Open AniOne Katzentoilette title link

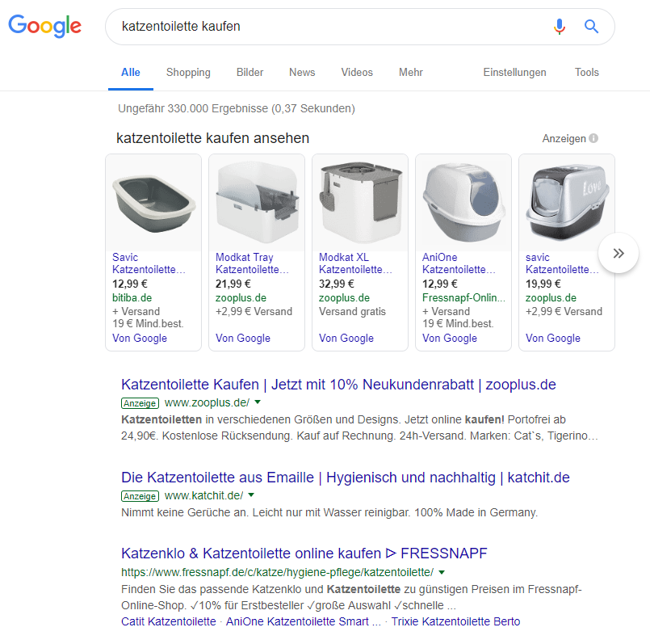(x=459, y=263)
